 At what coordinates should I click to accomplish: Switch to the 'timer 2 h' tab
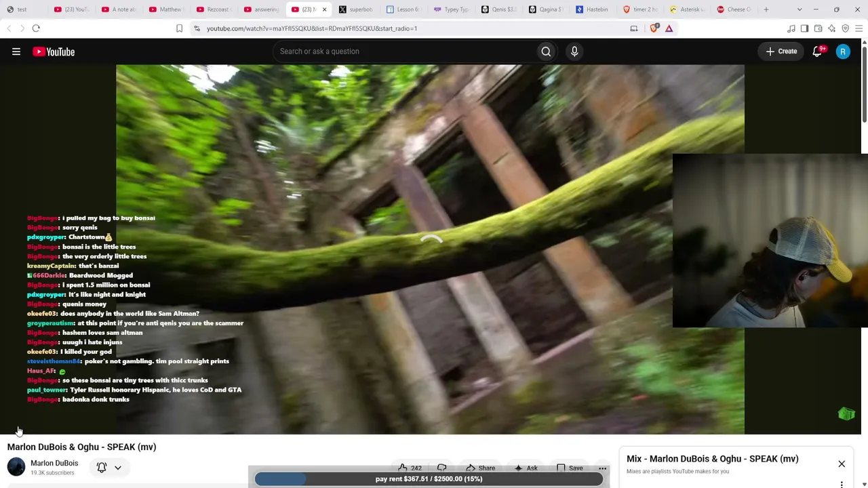click(x=641, y=9)
